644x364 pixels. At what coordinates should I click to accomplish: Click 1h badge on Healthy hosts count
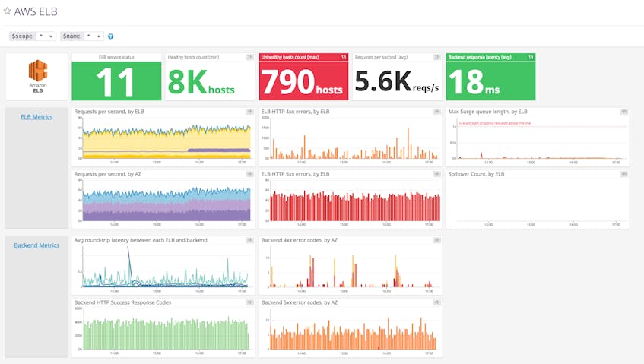(249, 57)
